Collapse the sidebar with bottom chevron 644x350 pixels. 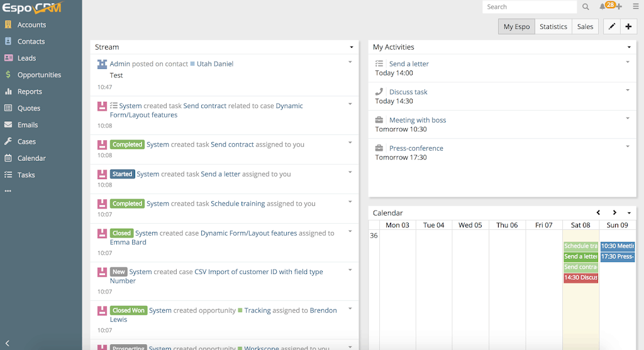[8, 343]
